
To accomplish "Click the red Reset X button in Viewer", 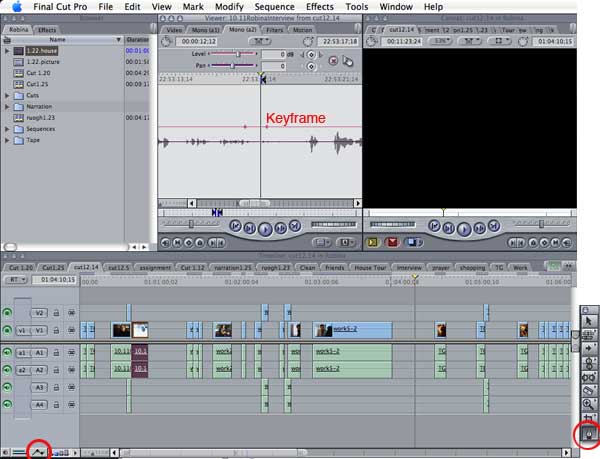I will click(x=333, y=61).
